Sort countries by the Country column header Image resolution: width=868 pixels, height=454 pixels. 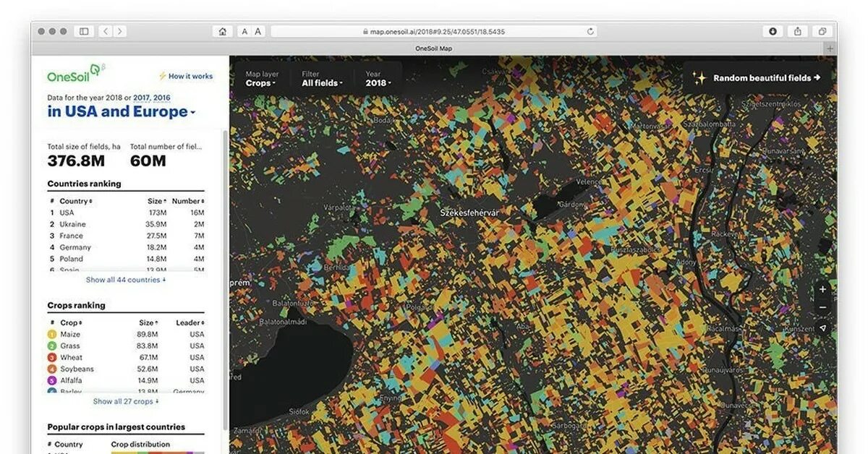pyautogui.click(x=76, y=201)
